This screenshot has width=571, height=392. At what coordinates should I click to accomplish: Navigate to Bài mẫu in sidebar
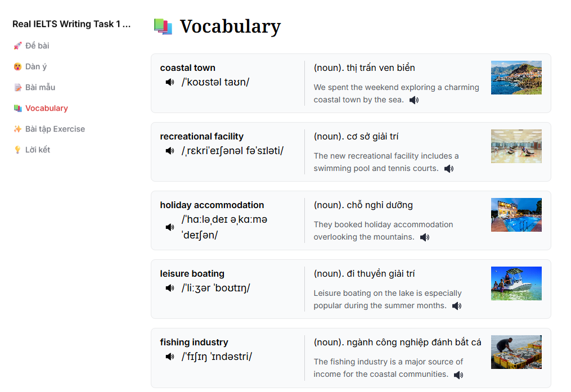tap(40, 87)
